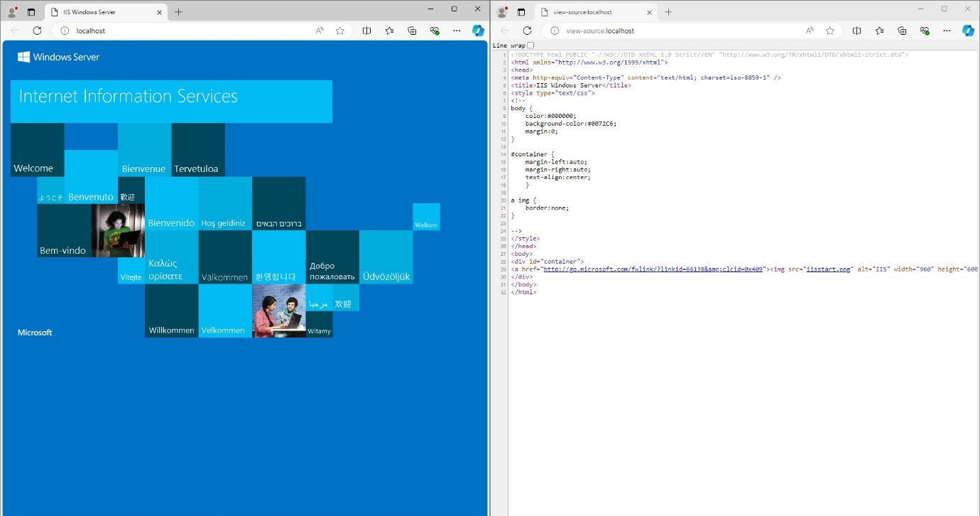Click the closing </html> tag line
Viewport: 980px width, 516px height.
(523, 292)
